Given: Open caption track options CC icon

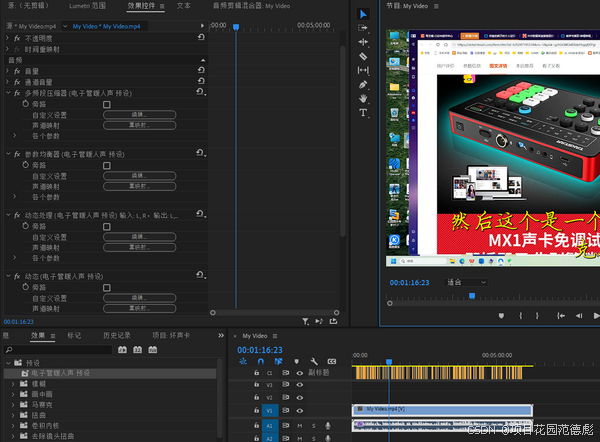Looking at the screenshot, I should [x=332, y=361].
